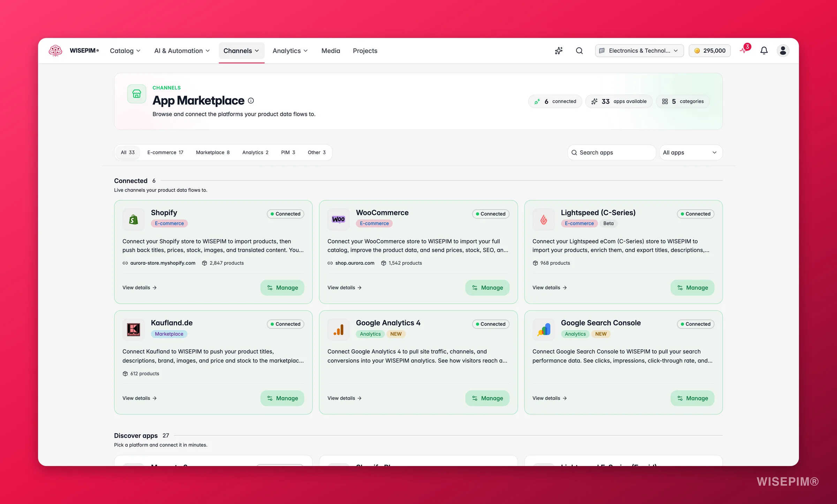837x504 pixels.
Task: Click the green storefront Channels icon
Action: point(137,94)
